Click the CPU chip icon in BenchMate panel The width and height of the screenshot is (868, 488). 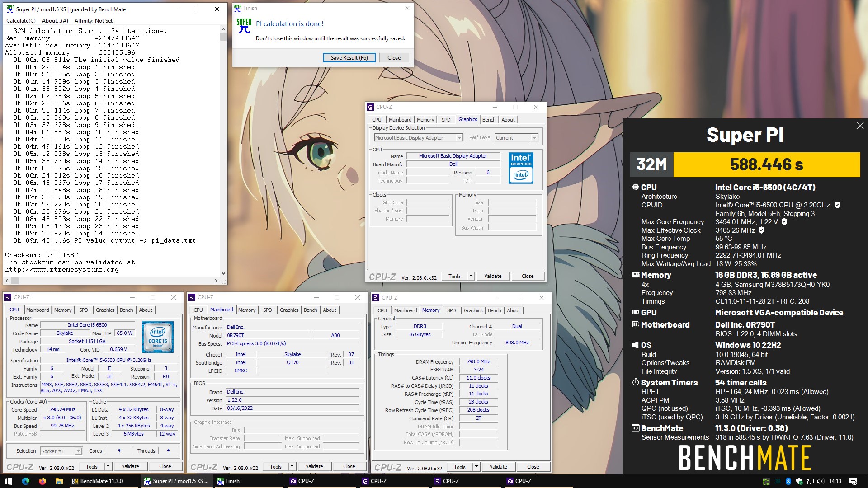click(636, 187)
